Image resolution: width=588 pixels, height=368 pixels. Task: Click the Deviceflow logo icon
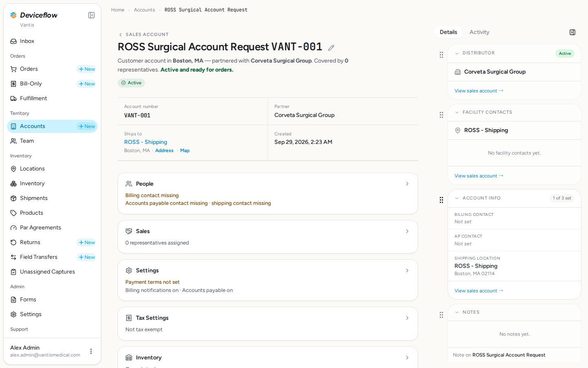pos(13,15)
